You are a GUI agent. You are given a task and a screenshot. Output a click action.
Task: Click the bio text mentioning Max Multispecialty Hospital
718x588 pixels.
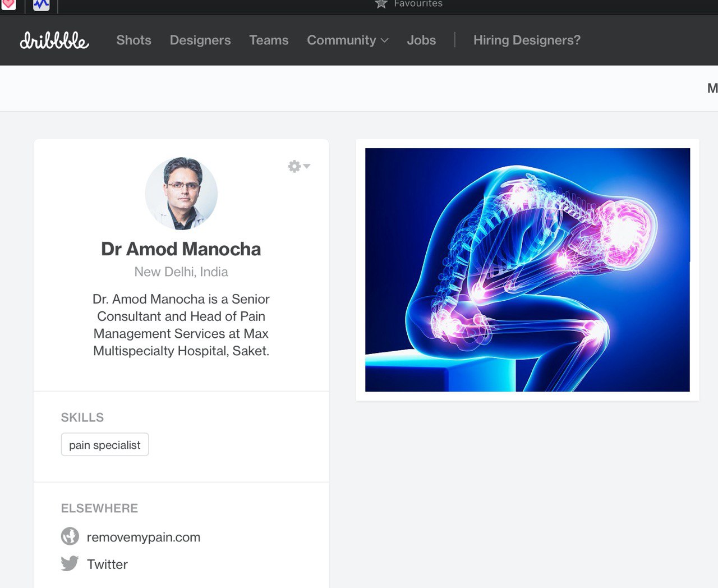coord(181,325)
